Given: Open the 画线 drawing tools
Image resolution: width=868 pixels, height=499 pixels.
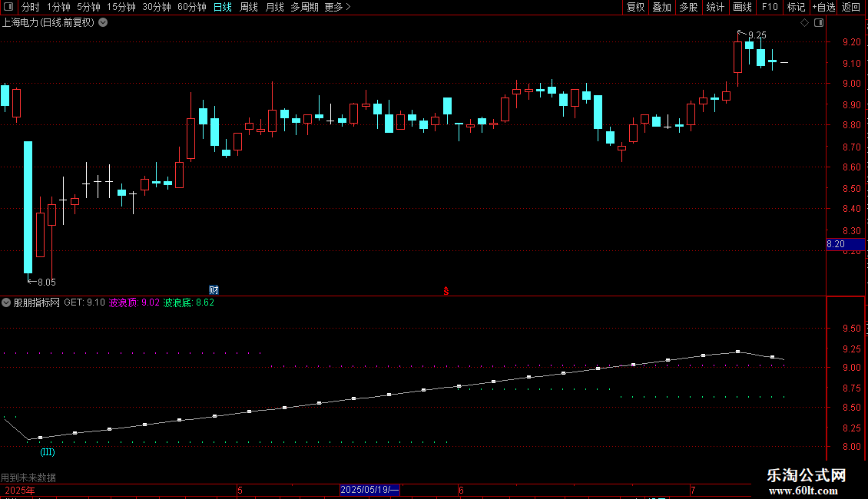Looking at the screenshot, I should point(742,7).
